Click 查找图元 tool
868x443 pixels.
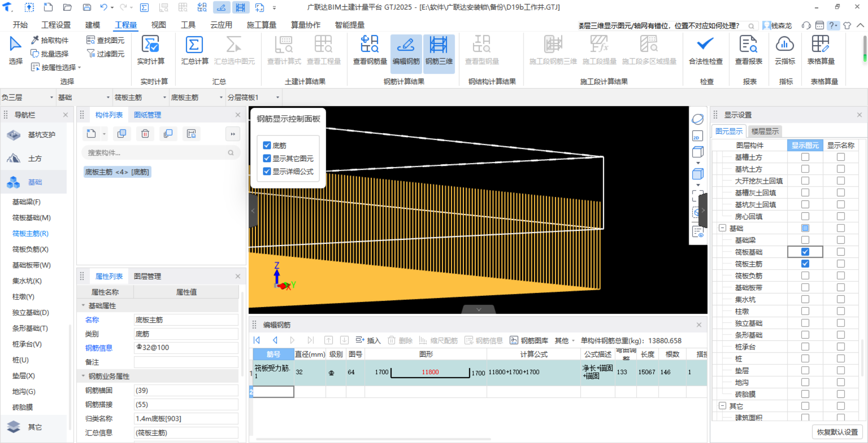(105, 40)
